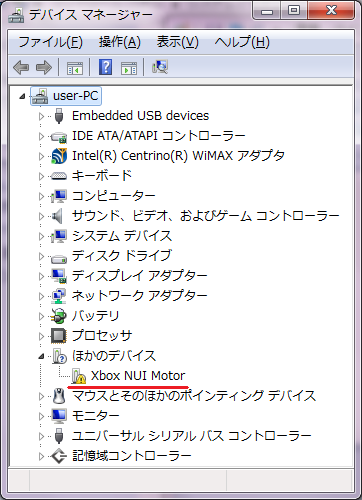The height and width of the screenshot is (500, 362).
Task: Click the Embedded USB devices plug icon
Action: (59, 116)
